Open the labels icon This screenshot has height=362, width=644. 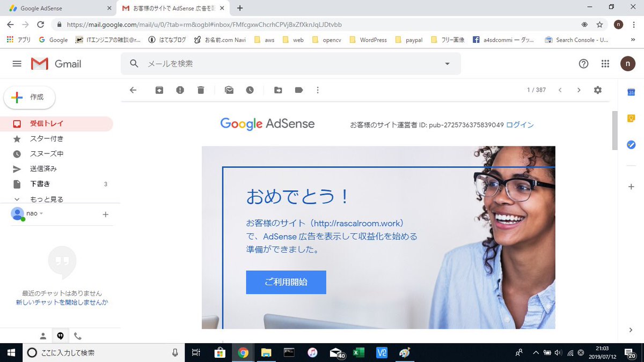click(299, 90)
